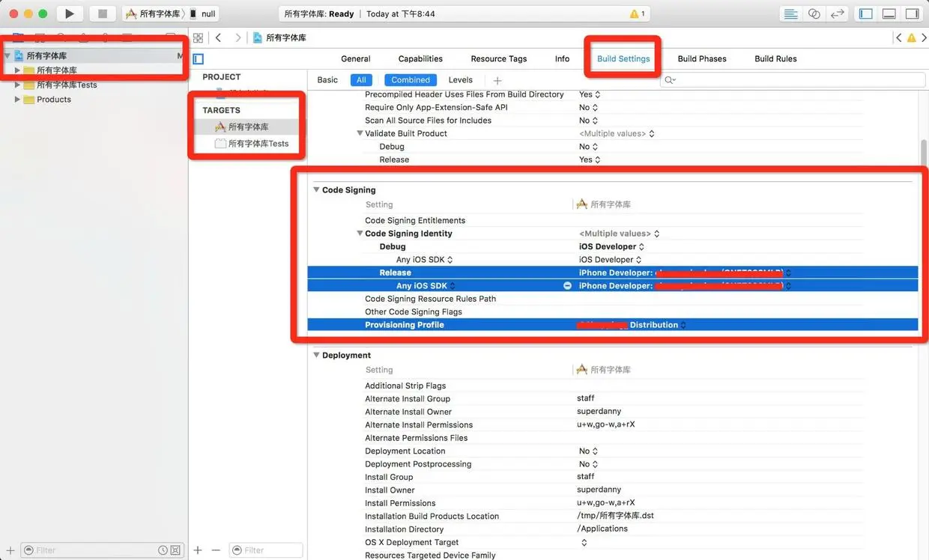
Task: Select the Installation Directory /Applications value
Action: pos(602,529)
